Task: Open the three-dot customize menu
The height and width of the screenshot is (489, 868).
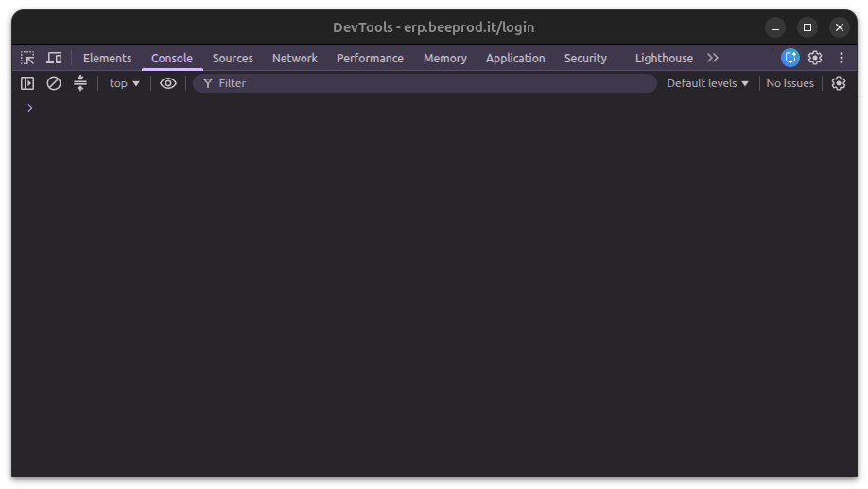Action: click(x=842, y=58)
